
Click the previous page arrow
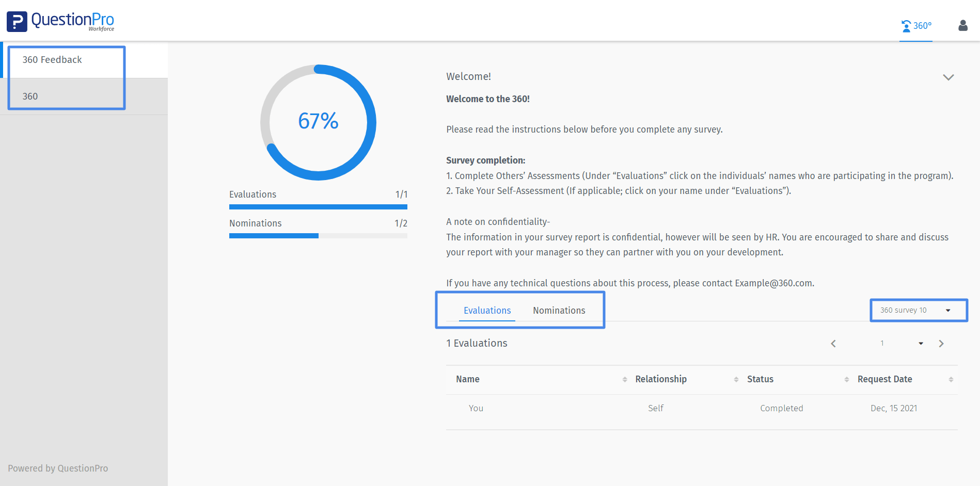coord(833,343)
